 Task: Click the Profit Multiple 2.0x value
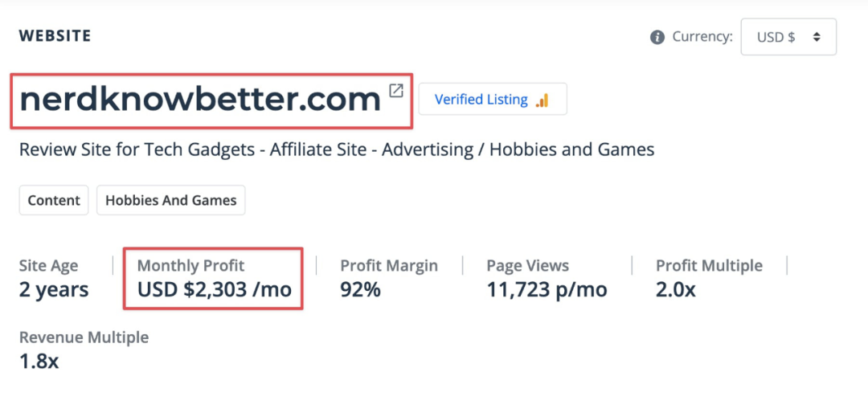(675, 289)
